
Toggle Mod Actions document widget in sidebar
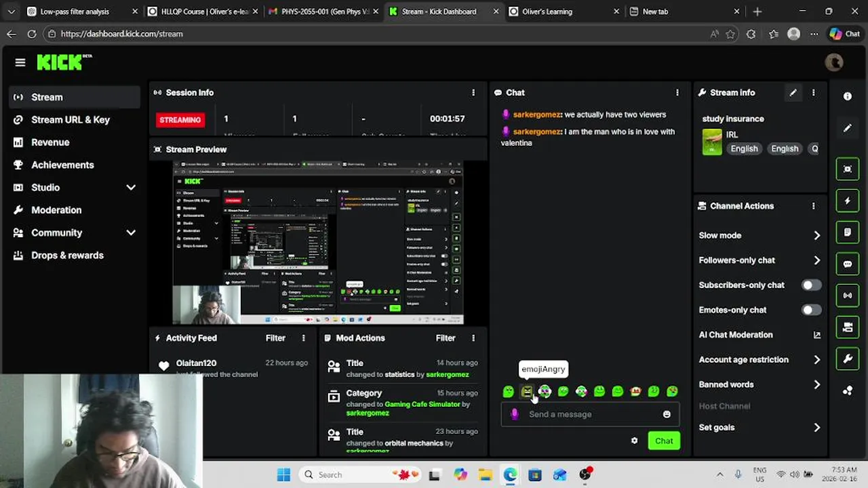pyautogui.click(x=848, y=232)
